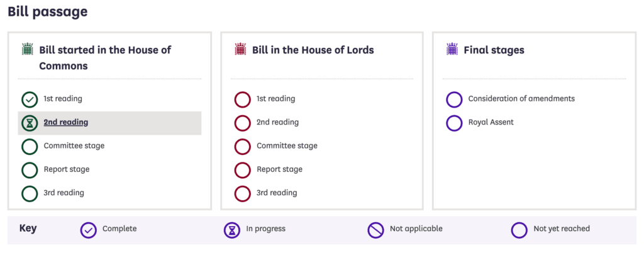Select the Commons Committee stage circle

pos(29,146)
